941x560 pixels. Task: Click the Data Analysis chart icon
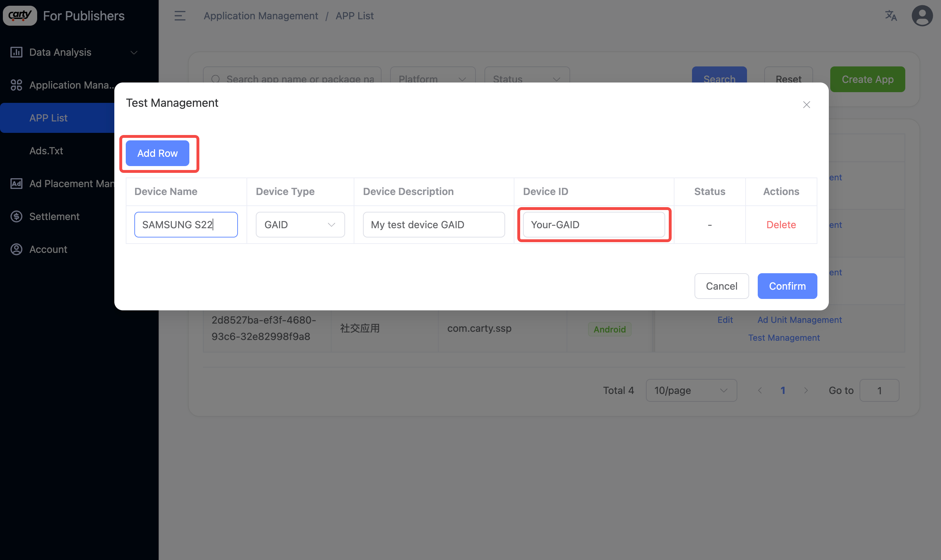[16, 52]
